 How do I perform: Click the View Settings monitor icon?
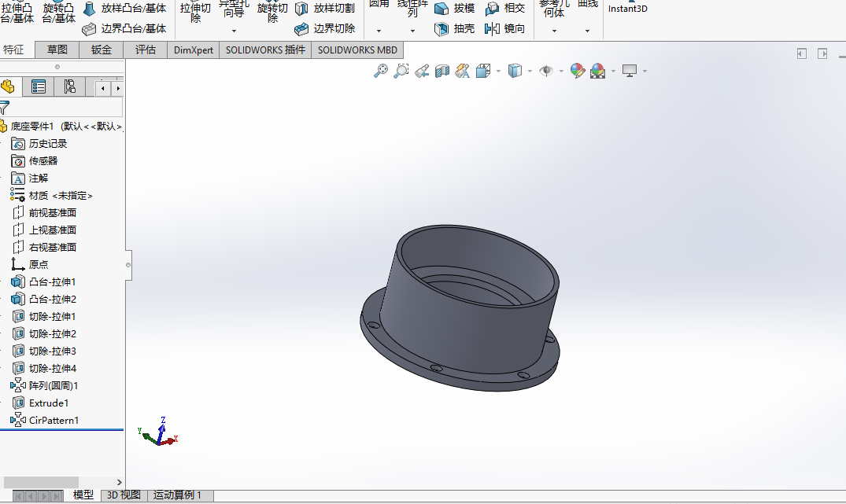(x=629, y=71)
